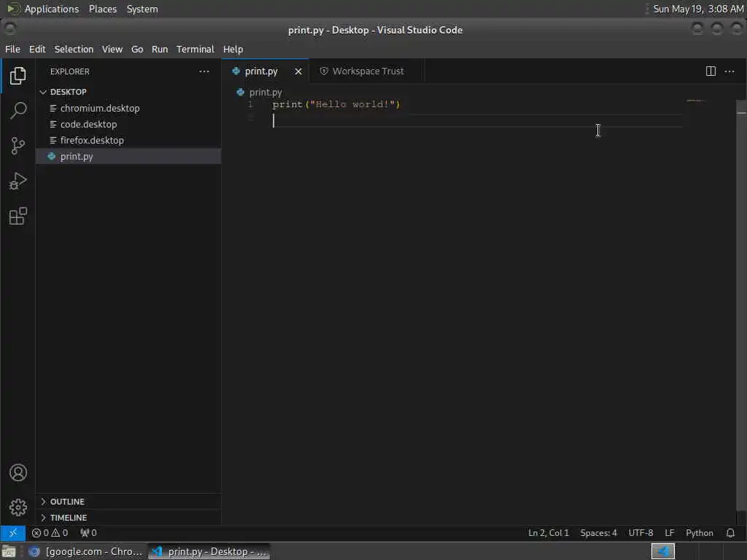
Task: Click the UTF-8 encoding status
Action: [640, 533]
